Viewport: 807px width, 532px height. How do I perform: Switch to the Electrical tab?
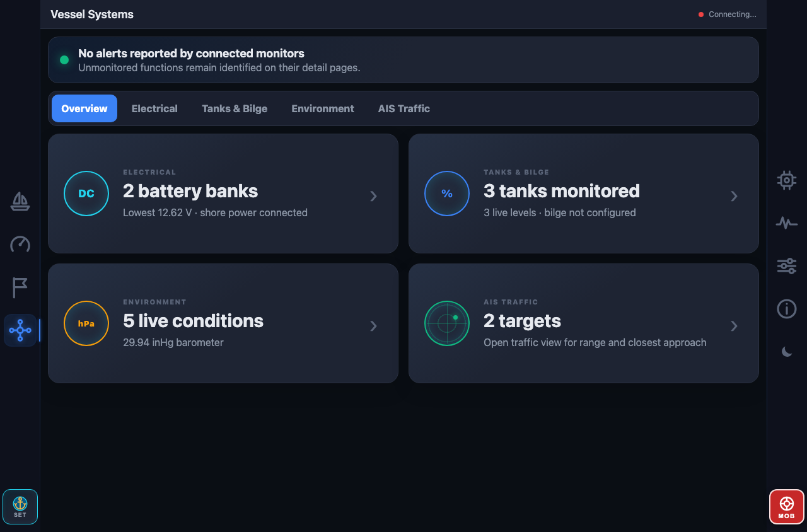tap(154, 108)
